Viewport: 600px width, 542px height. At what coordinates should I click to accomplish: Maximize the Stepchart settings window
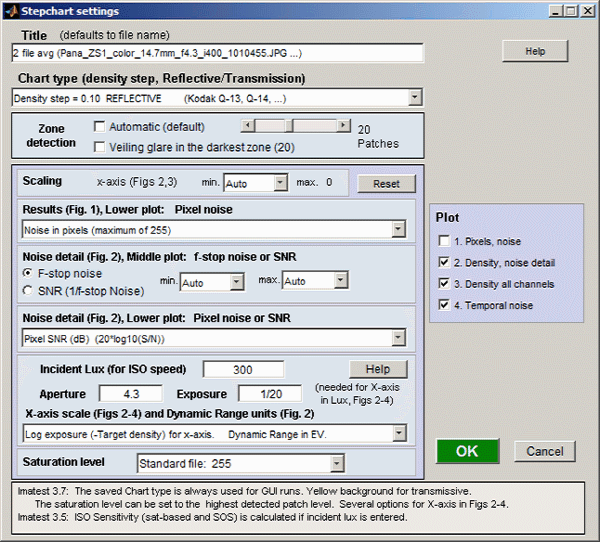click(x=571, y=11)
